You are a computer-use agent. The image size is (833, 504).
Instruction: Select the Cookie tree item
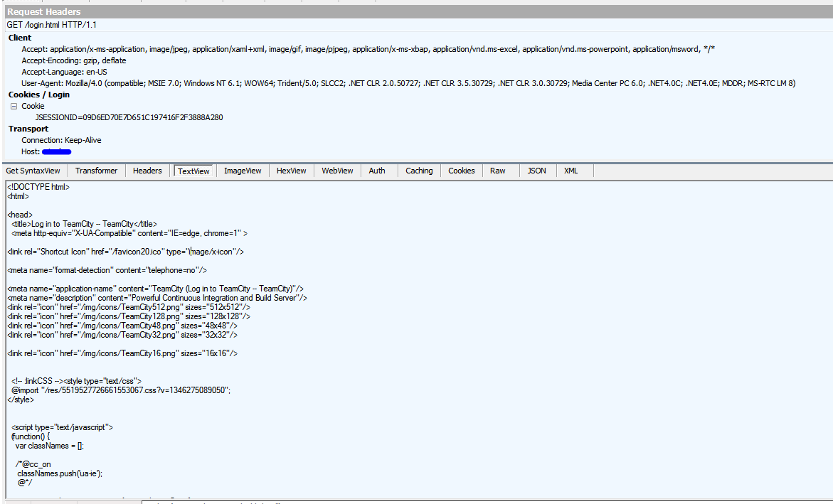[33, 106]
